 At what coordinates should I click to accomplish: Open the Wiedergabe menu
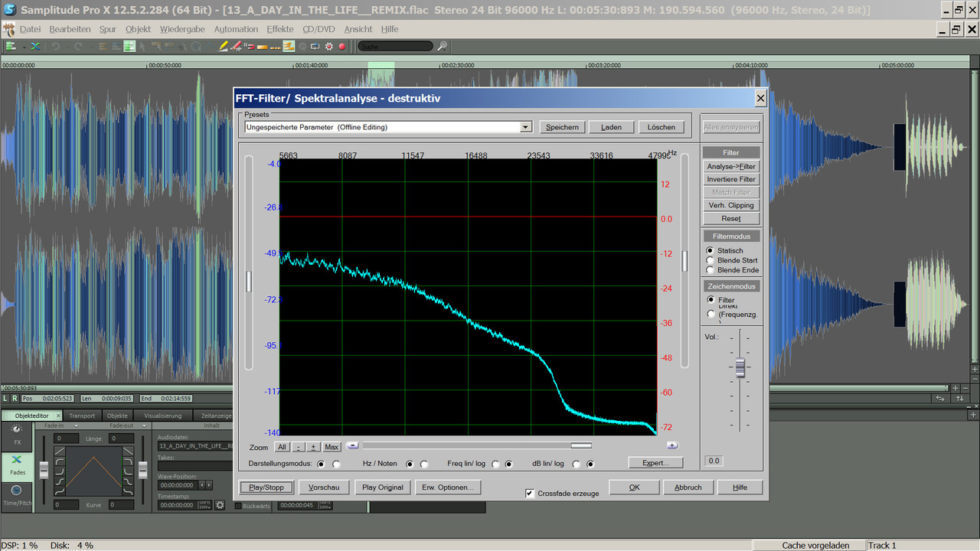[182, 29]
